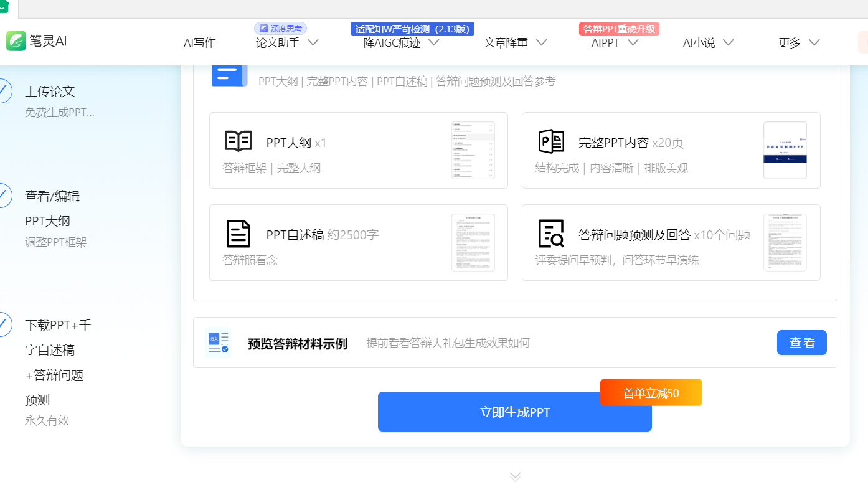Select the PPT自述稿 document icon

[238, 234]
